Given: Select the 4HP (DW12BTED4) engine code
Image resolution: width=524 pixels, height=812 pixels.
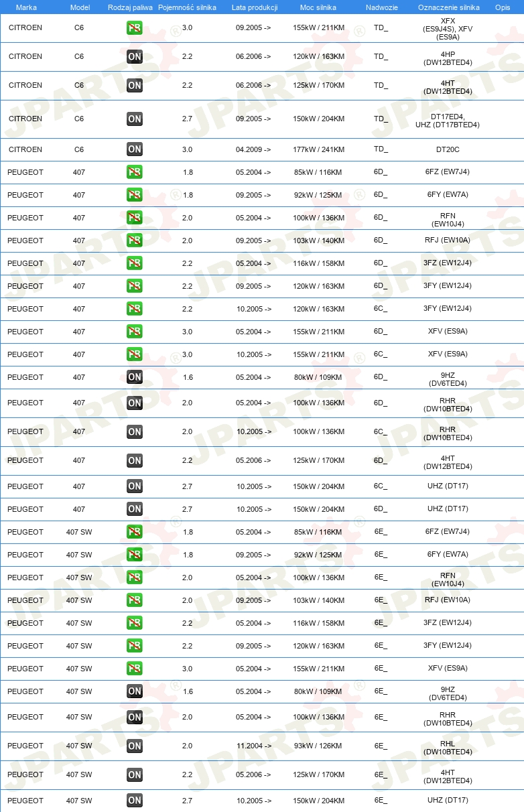Looking at the screenshot, I should click(x=448, y=58).
